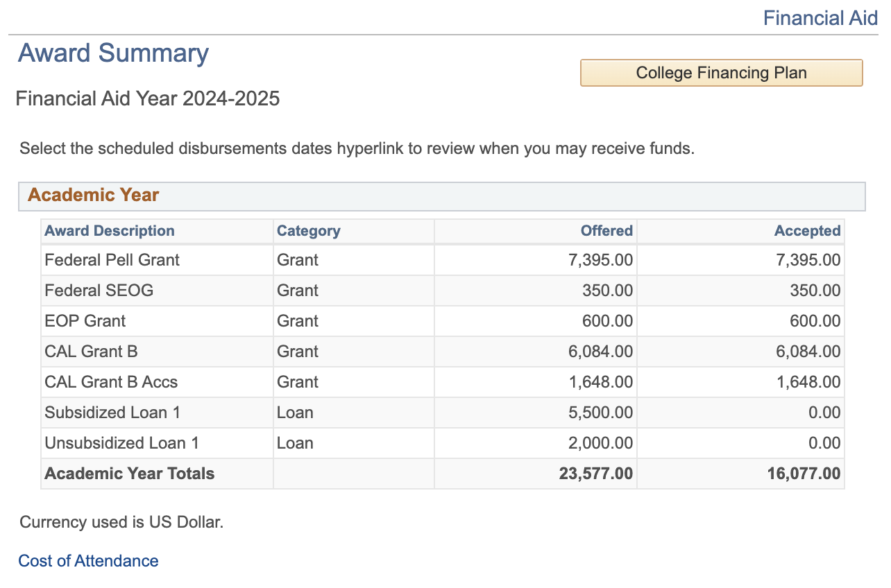The image size is (891, 588).
Task: Select the Federal Pell Grant award row
Action: click(x=112, y=260)
